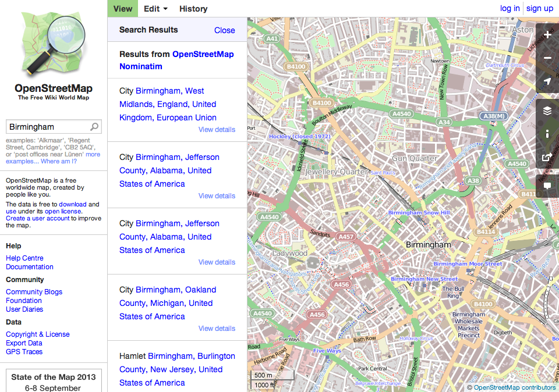Follow the download data link
The width and height of the screenshot is (559, 392).
click(73, 204)
